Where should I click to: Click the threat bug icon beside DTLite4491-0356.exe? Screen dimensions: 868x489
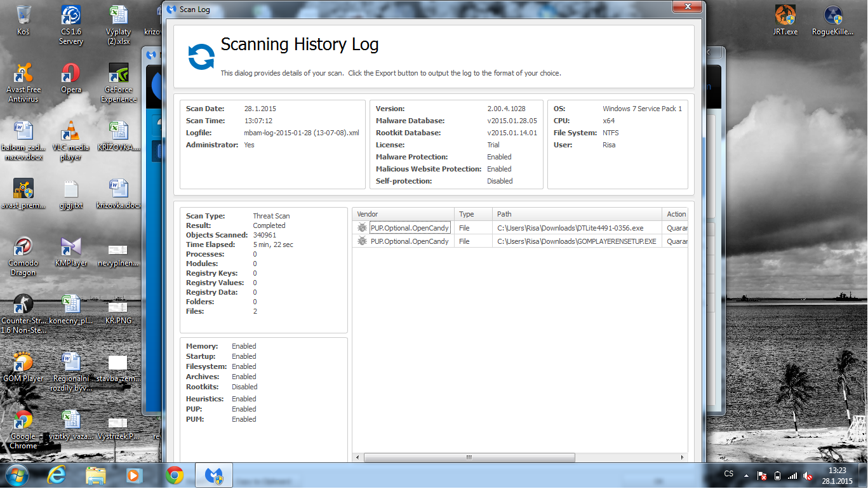point(362,227)
